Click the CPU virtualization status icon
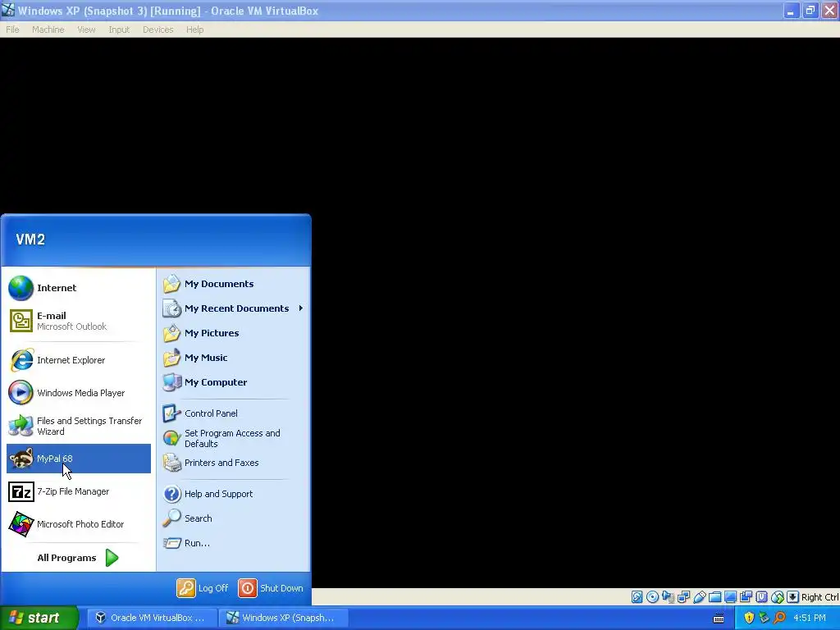Image resolution: width=840 pixels, height=630 pixels. [762, 597]
